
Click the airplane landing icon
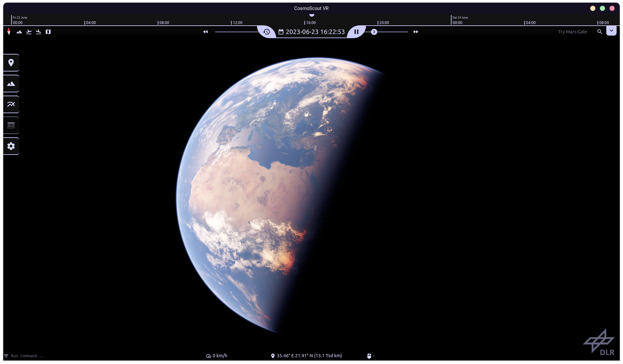tap(39, 32)
